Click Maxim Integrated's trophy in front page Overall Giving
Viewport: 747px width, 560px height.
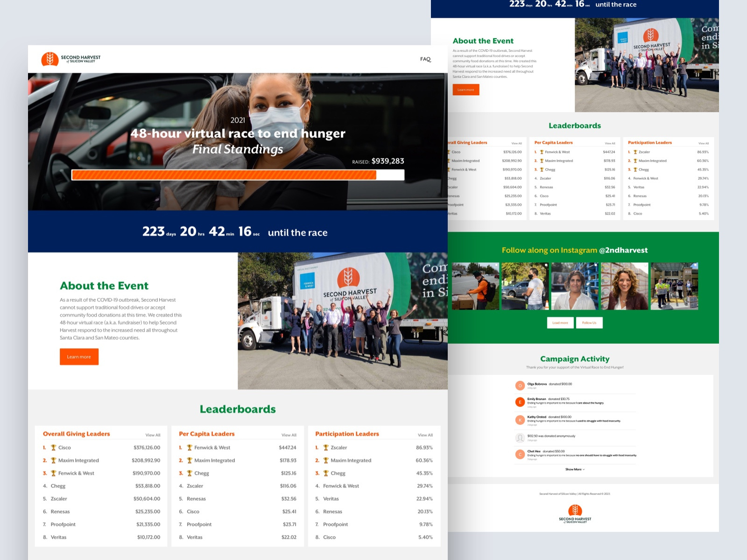click(53, 460)
